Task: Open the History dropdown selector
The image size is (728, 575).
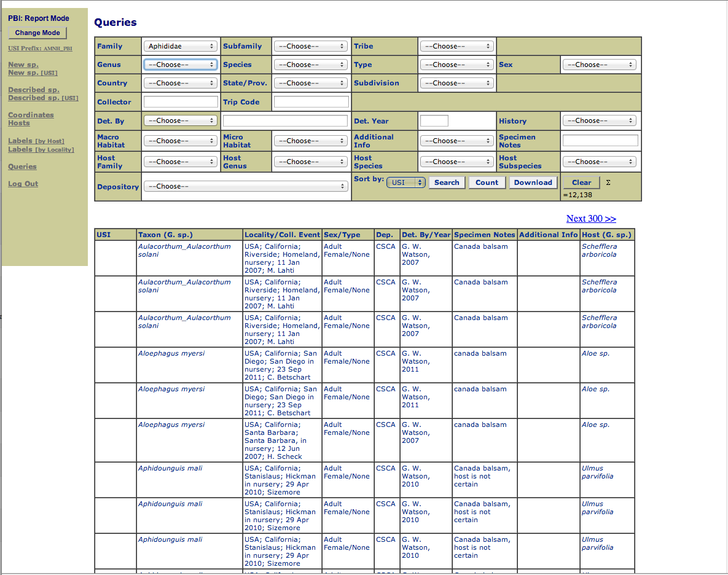Action: click(600, 120)
